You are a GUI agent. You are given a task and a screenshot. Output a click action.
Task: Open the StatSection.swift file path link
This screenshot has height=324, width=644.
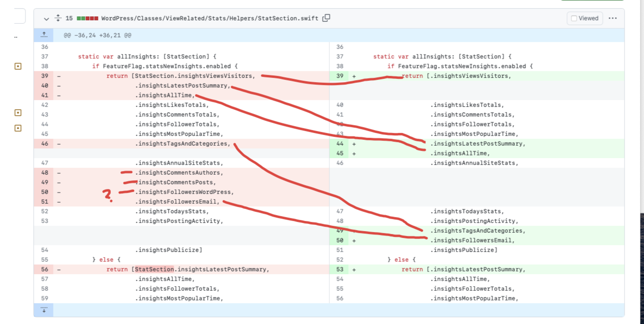point(209,18)
